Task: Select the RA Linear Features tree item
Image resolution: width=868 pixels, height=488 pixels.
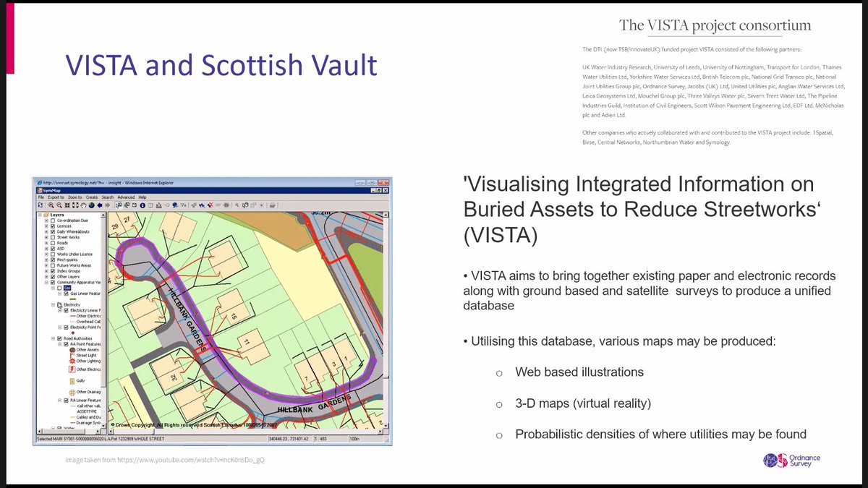Action: (x=85, y=400)
